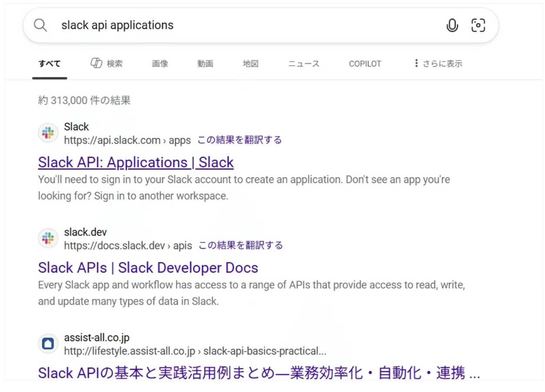545x392 pixels.
Task: Open visual search camera icon
Action: point(478,25)
